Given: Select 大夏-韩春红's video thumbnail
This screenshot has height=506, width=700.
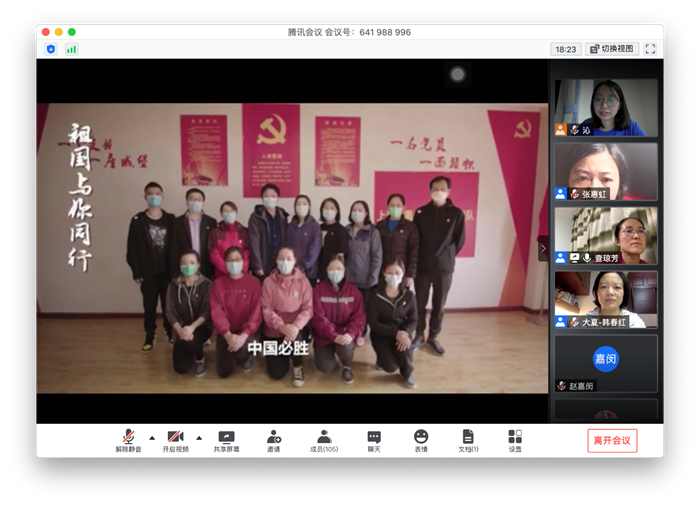Looking at the screenshot, I should coord(606,299).
